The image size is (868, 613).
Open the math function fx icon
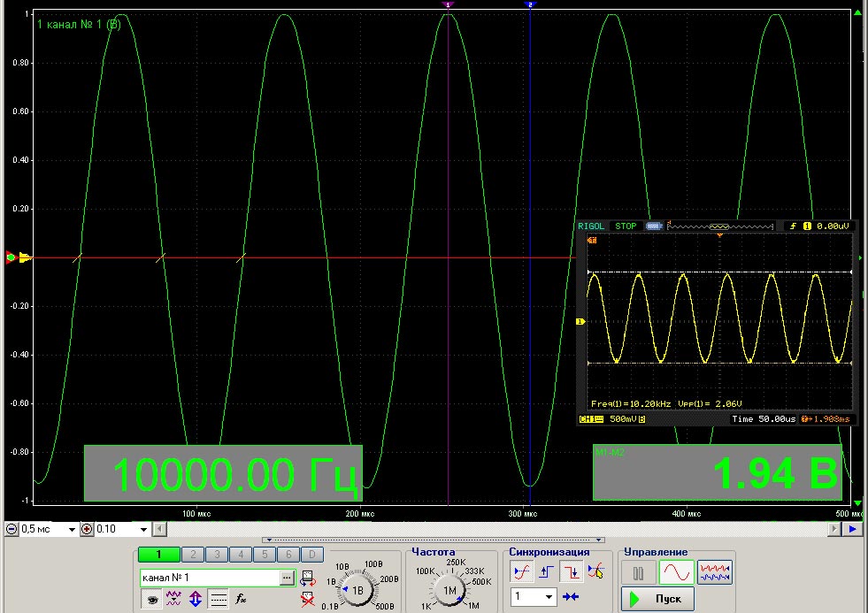pos(240,599)
